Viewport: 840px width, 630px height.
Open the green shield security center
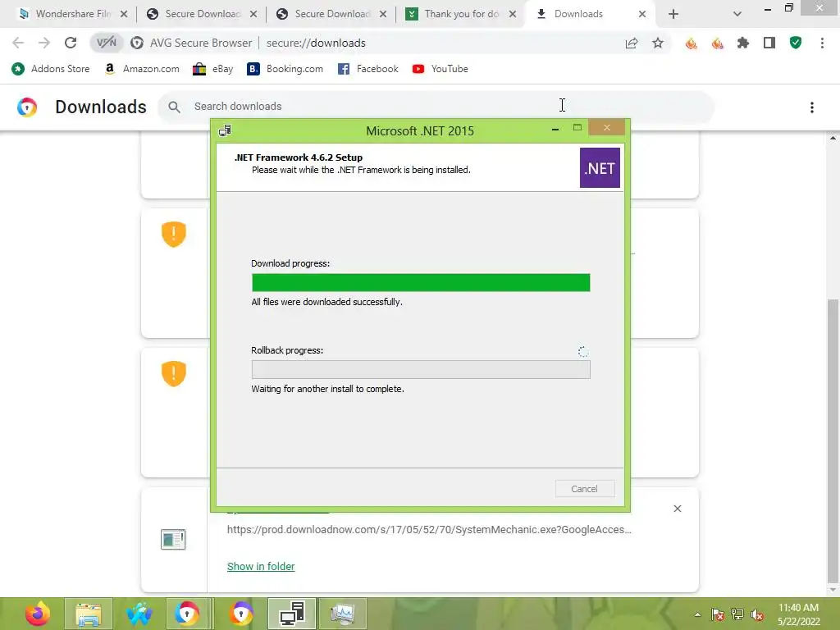pyautogui.click(x=796, y=43)
